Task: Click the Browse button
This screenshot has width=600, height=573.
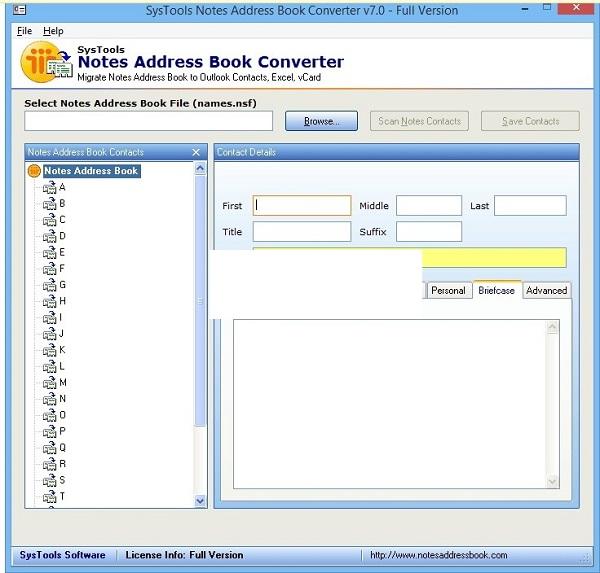Action: pos(321,121)
